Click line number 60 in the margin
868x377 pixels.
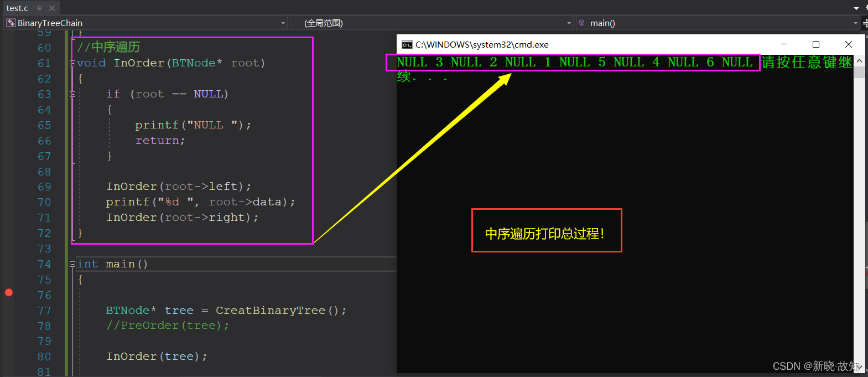click(x=44, y=48)
